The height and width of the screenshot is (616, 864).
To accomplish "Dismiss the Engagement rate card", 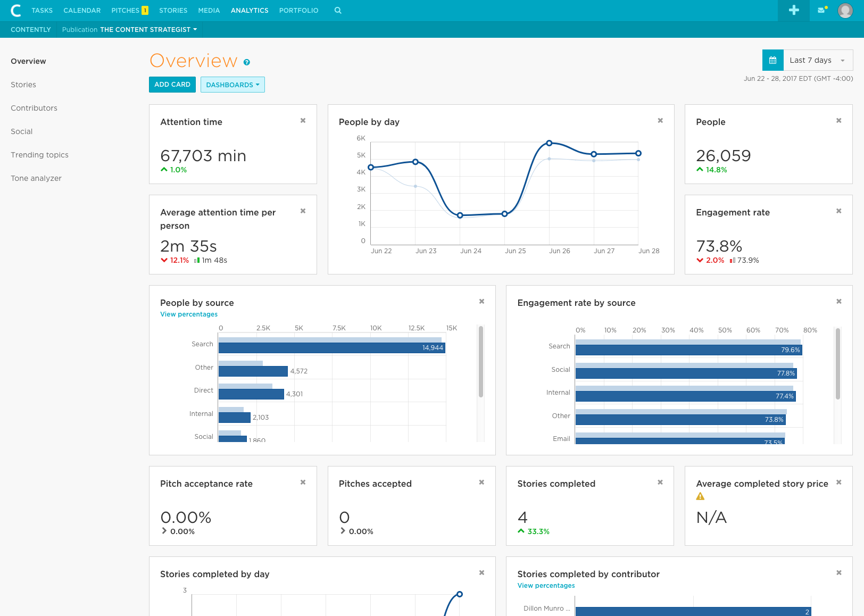I will (x=838, y=211).
